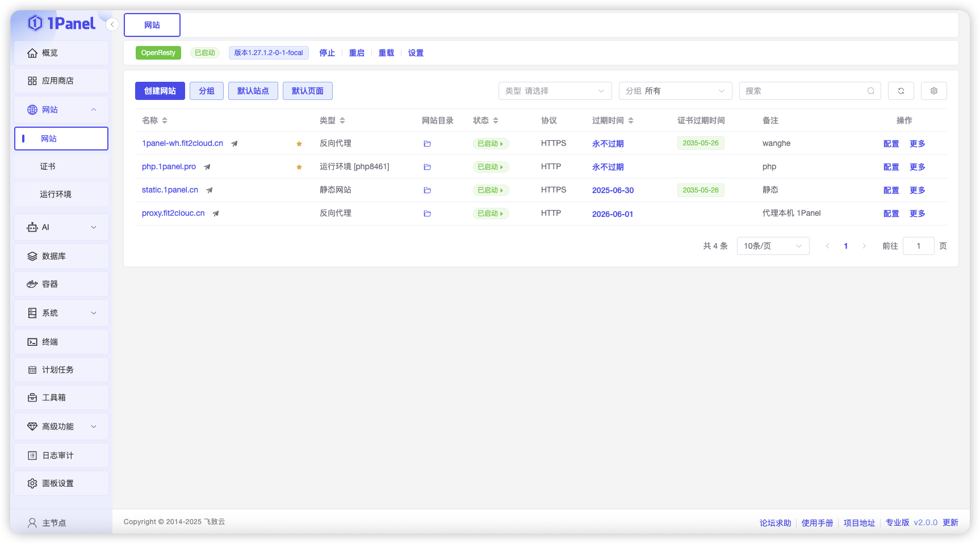The width and height of the screenshot is (980, 544).
Task: Open the 10条/页 page size dropdown
Action: pyautogui.click(x=773, y=245)
